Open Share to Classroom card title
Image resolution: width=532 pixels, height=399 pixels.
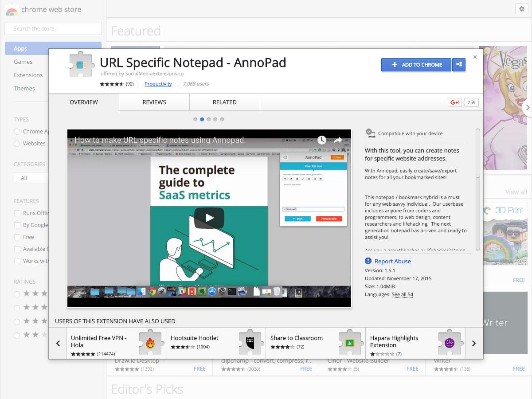coord(297,338)
